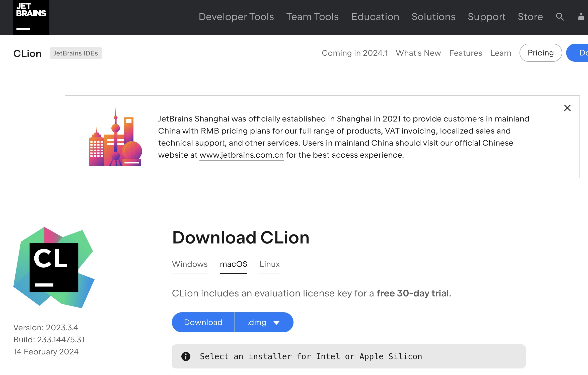Select the macOS tab for download

tap(234, 264)
